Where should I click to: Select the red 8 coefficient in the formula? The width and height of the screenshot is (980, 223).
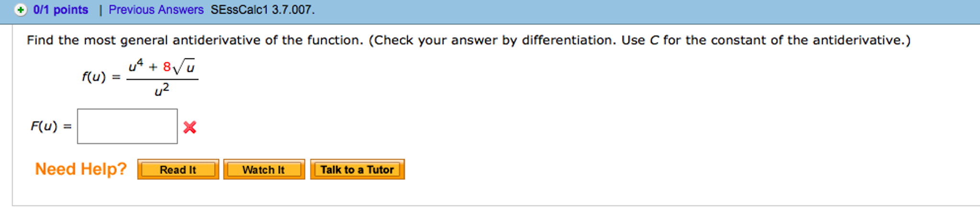point(167,67)
